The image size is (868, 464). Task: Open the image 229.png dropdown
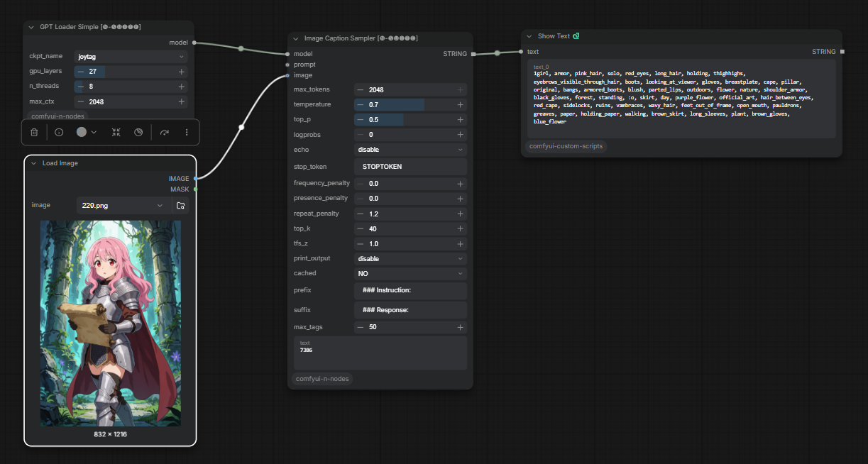[123, 206]
